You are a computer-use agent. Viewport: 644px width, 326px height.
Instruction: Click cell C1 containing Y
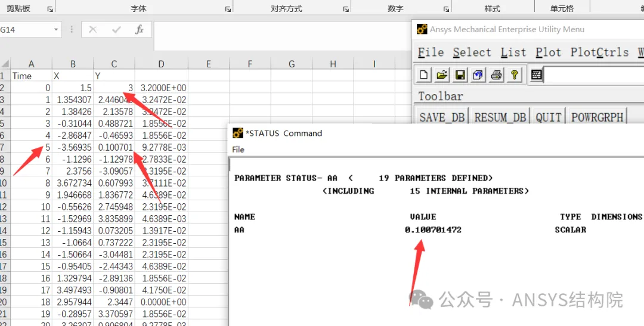click(114, 76)
